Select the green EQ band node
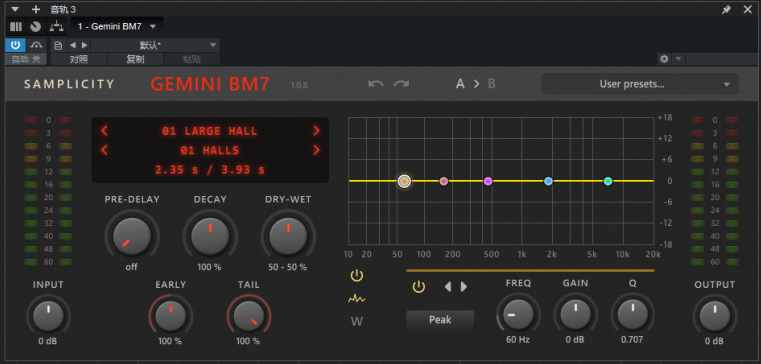 click(608, 181)
